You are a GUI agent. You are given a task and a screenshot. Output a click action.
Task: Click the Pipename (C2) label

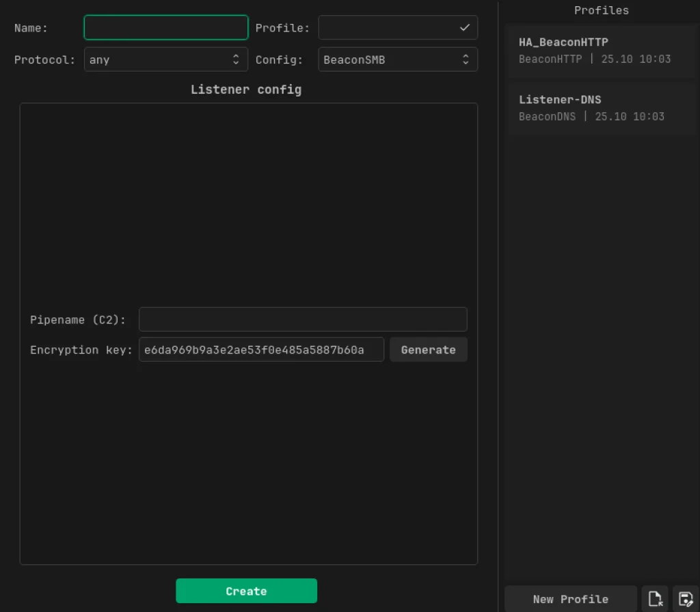tap(78, 320)
